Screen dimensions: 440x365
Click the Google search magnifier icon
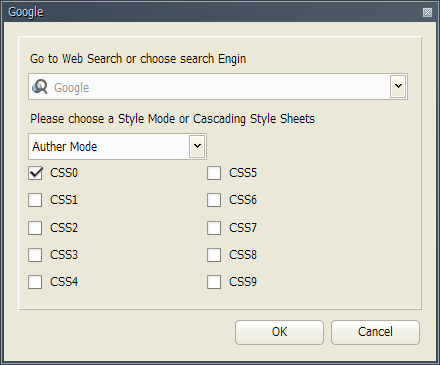pos(40,87)
